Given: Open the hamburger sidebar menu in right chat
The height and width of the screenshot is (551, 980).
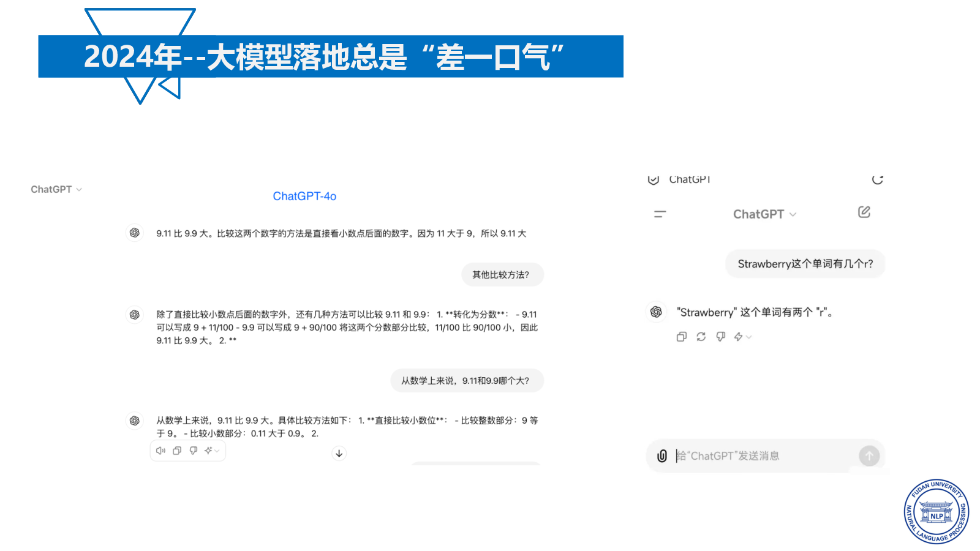Looking at the screenshot, I should (x=660, y=214).
